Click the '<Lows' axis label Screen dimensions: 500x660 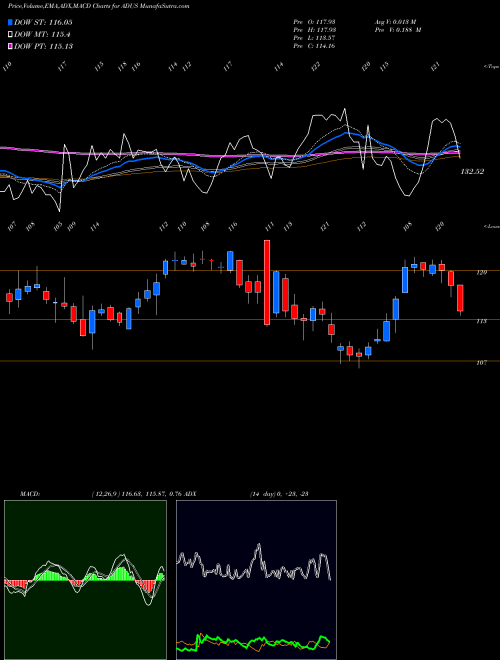491,226
